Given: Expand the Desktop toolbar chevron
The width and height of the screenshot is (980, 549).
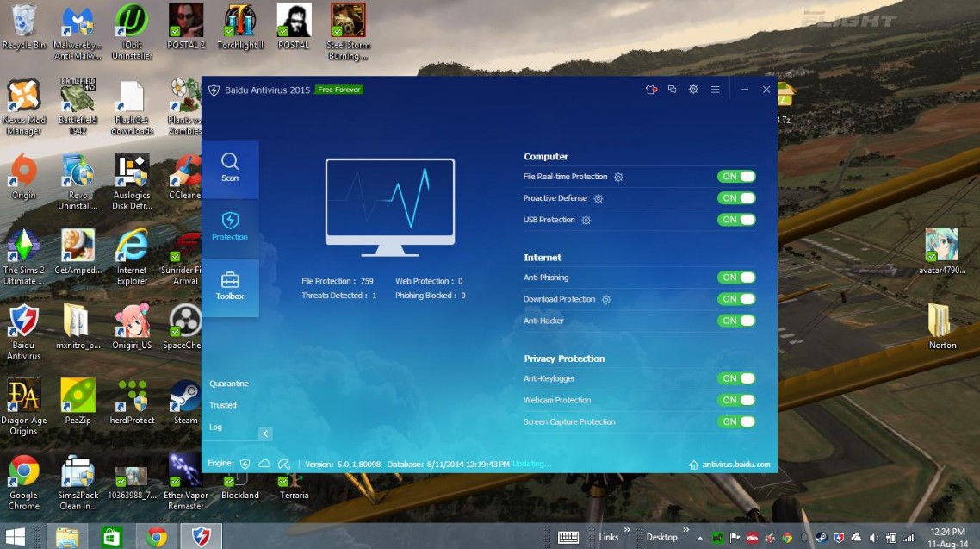Looking at the screenshot, I should pos(685,530).
